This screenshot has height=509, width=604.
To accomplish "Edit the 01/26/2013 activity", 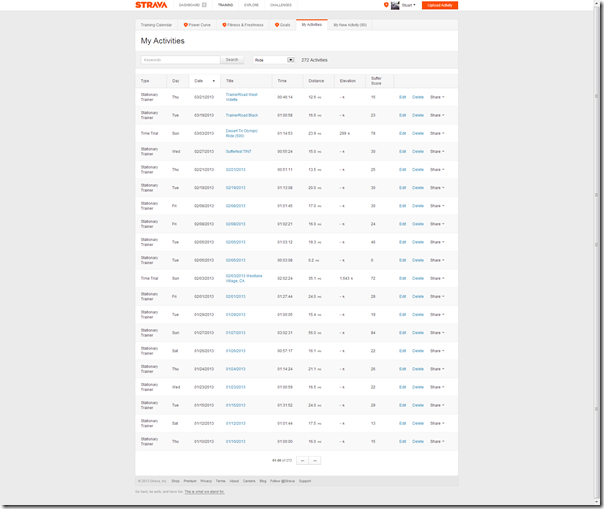I will [x=403, y=351].
